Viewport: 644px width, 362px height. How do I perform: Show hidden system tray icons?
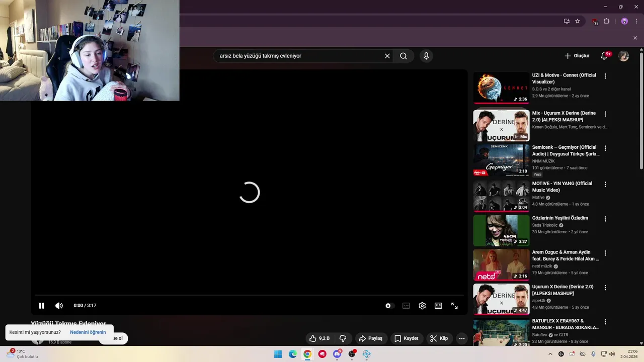tap(550, 354)
